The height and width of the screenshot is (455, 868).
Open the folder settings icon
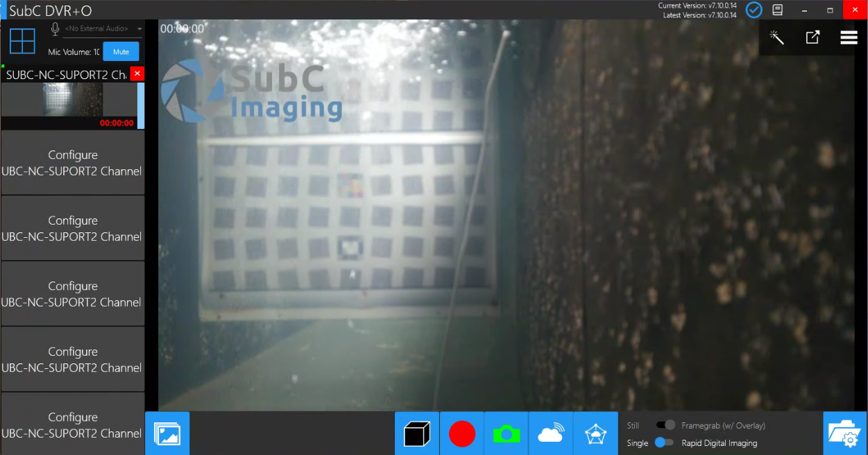click(x=845, y=433)
